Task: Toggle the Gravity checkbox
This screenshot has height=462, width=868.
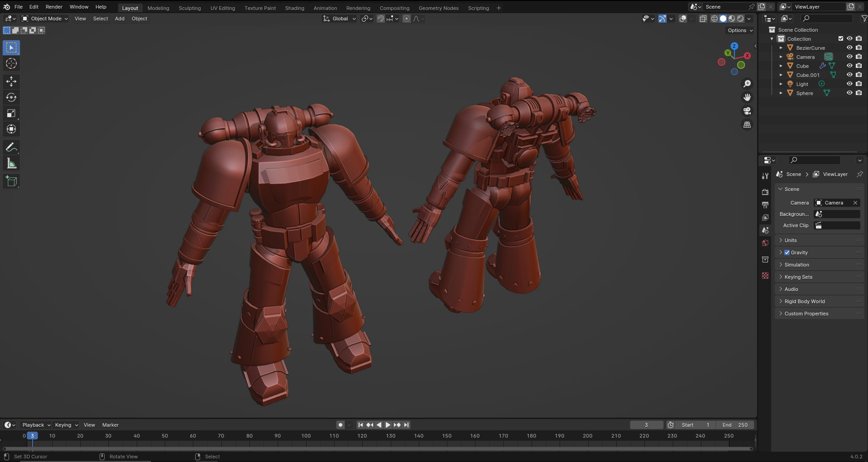Action: (x=787, y=252)
